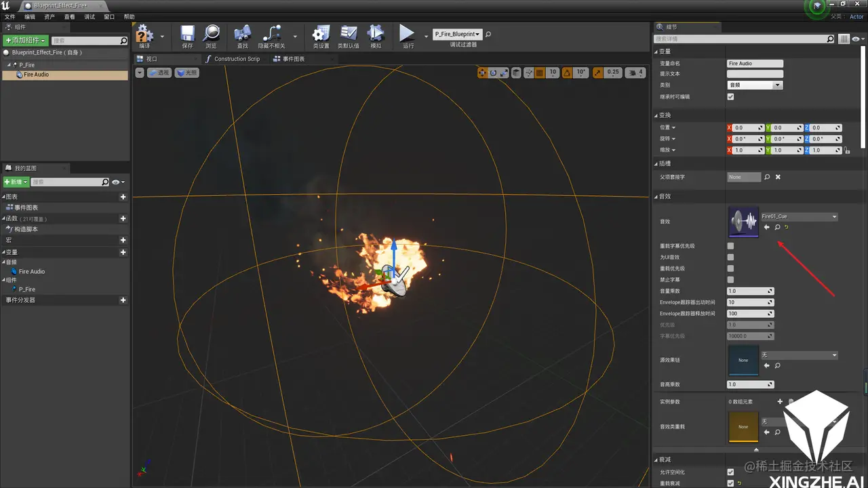Click the green 新增 button in 我的蓝图
The width and height of the screenshot is (868, 488).
pos(16,182)
